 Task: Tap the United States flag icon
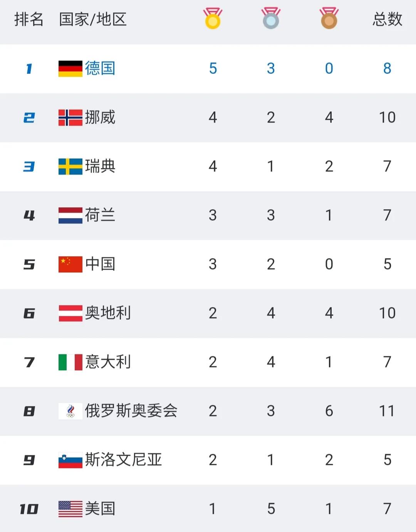pos(70,509)
